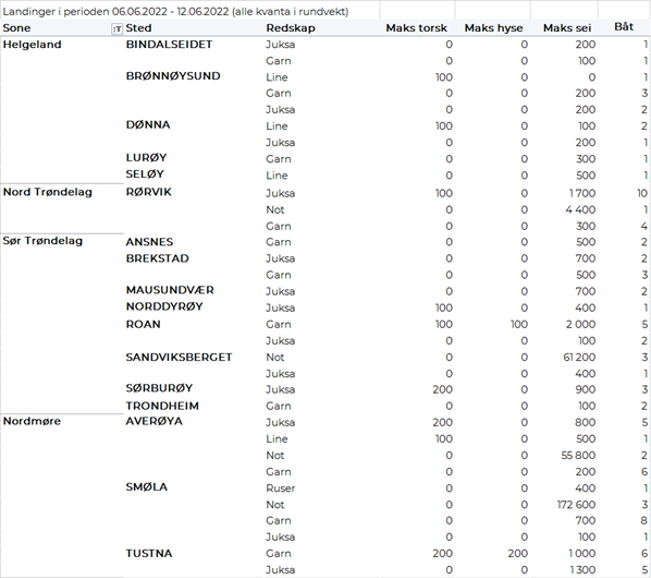Click the BRØNNØYSUND place cell
Screen dimensions: 651x578
(x=173, y=77)
